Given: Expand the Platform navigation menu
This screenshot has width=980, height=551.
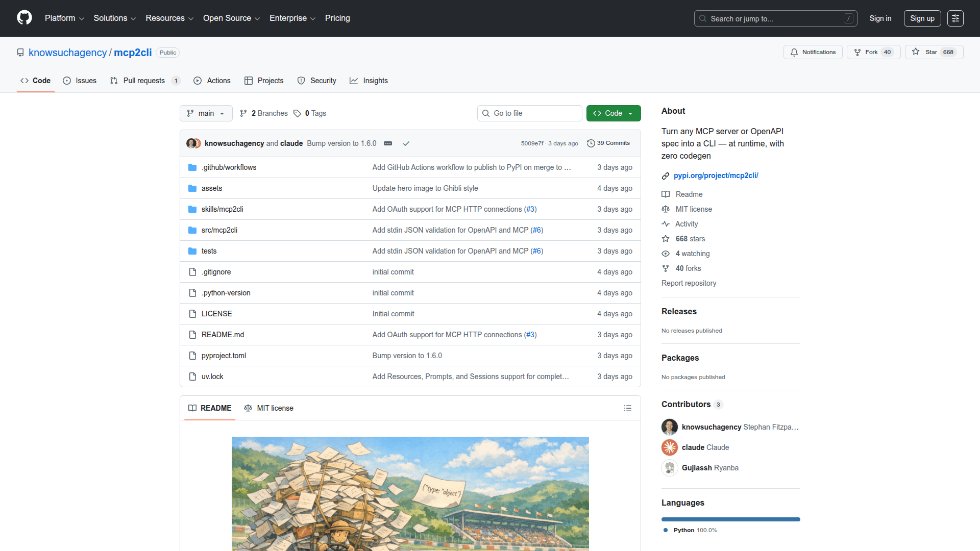Looking at the screenshot, I should [x=64, y=18].
